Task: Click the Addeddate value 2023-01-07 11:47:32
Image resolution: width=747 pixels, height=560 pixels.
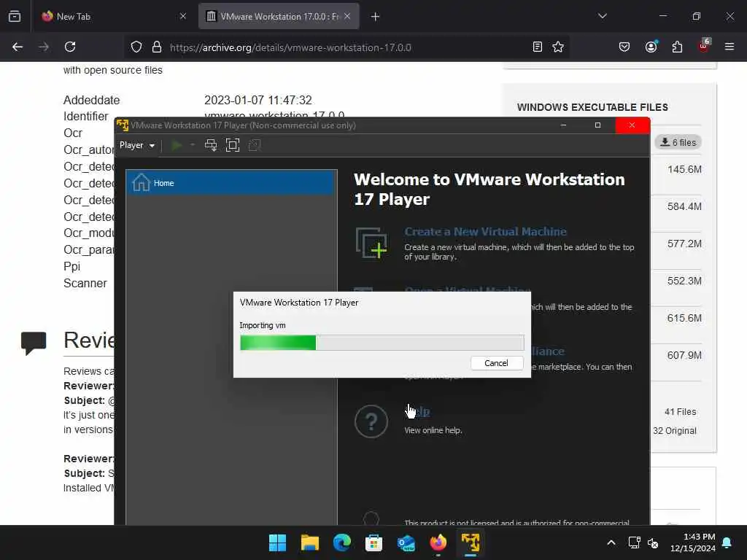Action: pos(258,100)
